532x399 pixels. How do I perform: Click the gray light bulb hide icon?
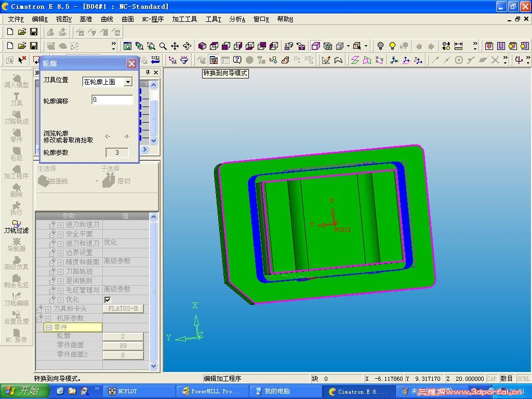[380, 46]
